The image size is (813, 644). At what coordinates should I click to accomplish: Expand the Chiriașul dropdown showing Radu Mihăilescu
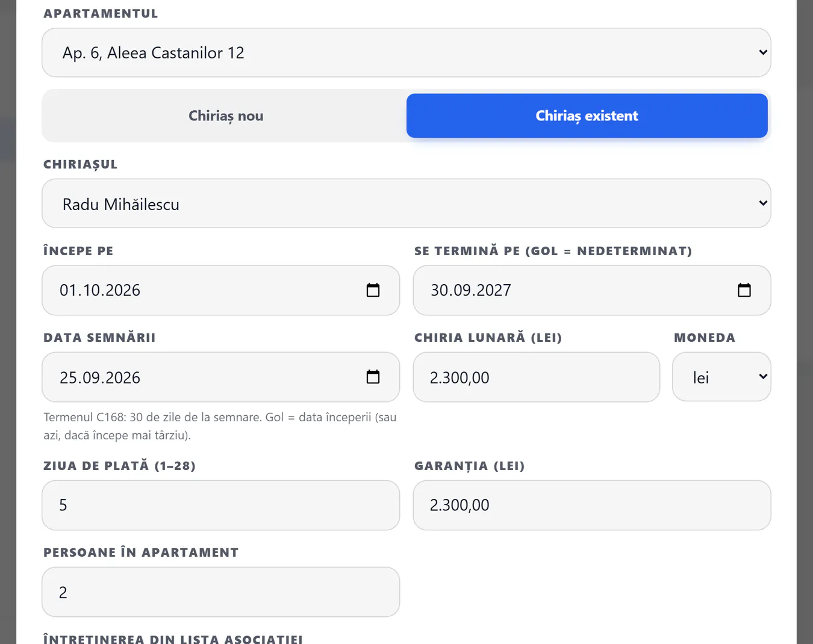(406, 203)
